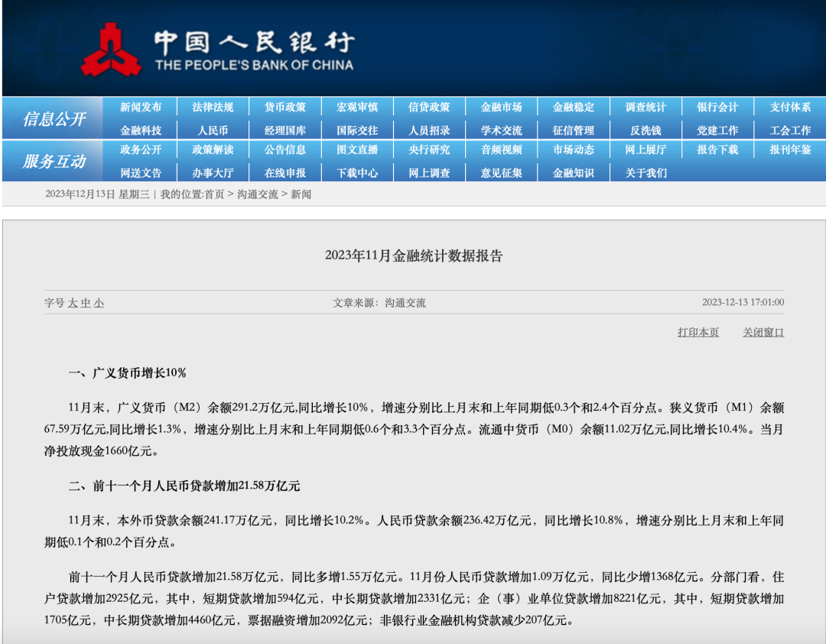This screenshot has width=826, height=644.
Task: Open 央行研究
Action: click(430, 151)
